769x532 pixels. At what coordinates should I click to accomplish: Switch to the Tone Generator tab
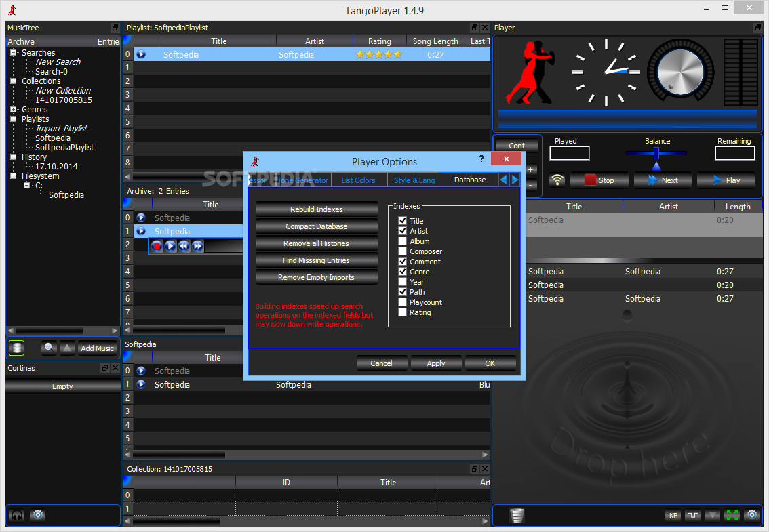302,180
